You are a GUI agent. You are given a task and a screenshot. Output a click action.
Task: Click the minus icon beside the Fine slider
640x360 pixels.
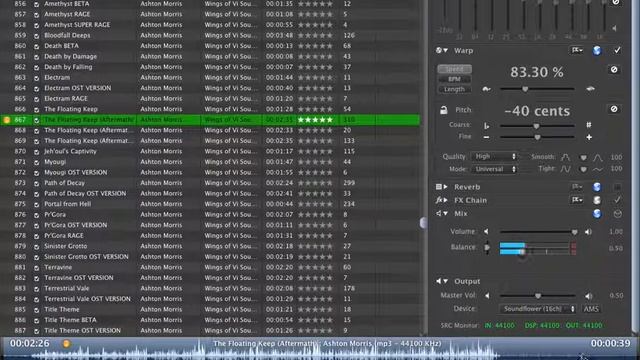click(x=487, y=137)
